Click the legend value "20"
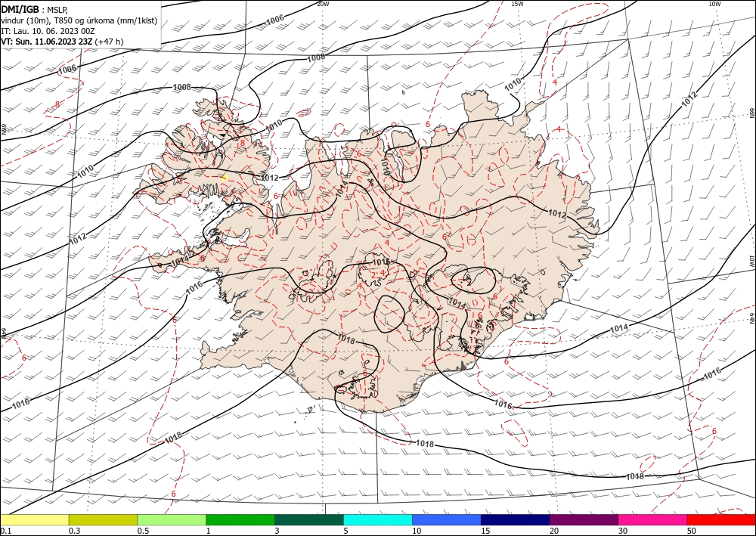Image resolution: width=756 pixels, height=536 pixels. click(554, 531)
